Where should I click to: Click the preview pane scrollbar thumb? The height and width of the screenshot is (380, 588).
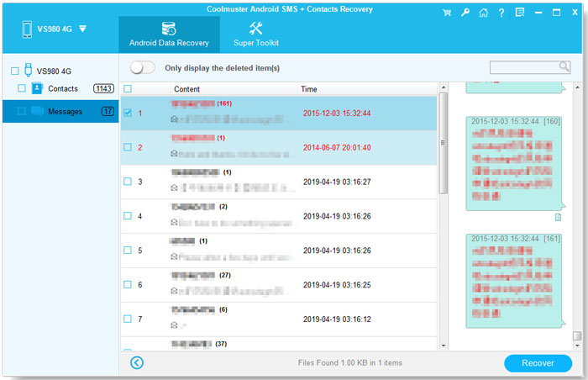[x=577, y=335]
